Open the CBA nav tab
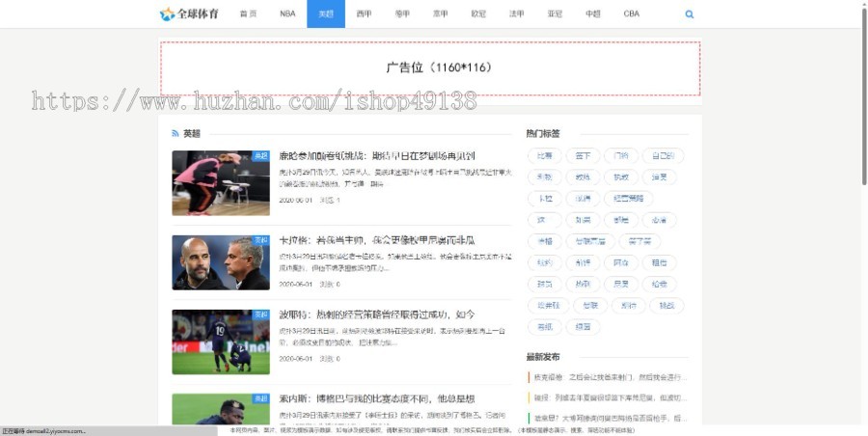868x436 pixels. (631, 14)
